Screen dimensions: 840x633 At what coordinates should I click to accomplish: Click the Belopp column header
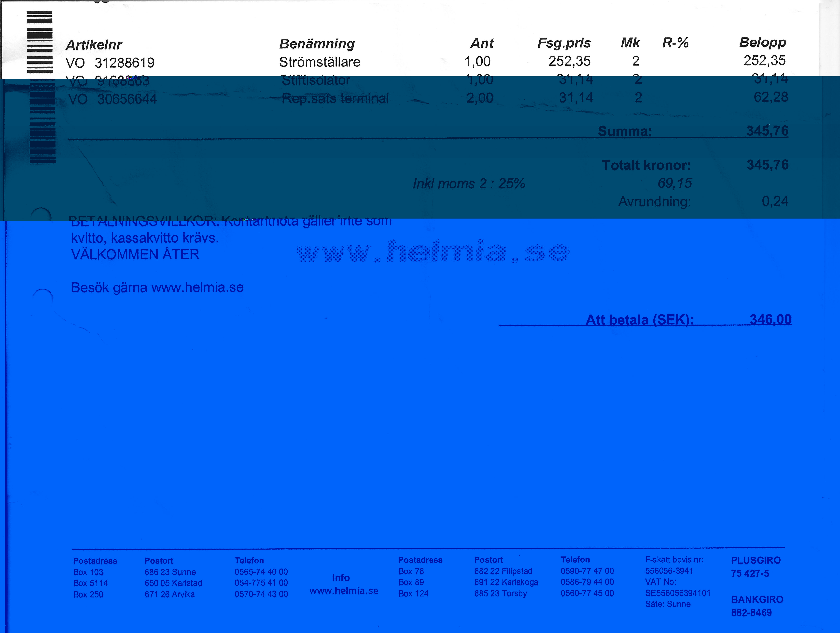[763, 42]
